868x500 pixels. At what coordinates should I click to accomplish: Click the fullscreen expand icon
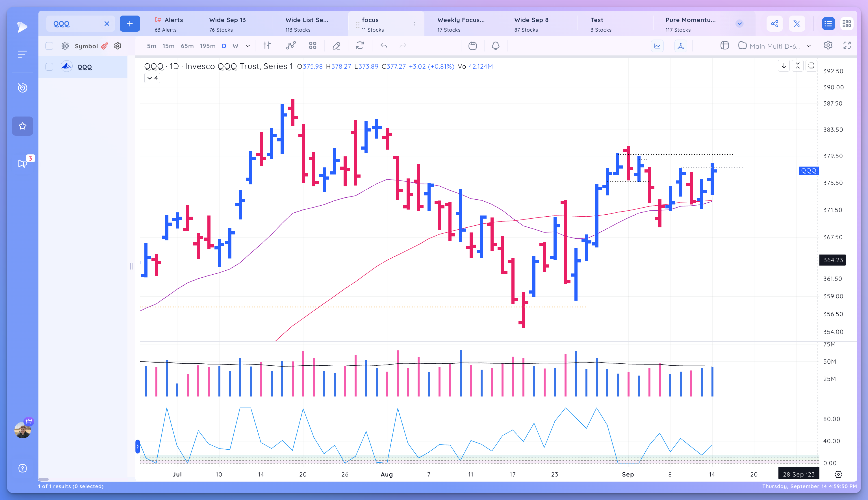point(847,45)
